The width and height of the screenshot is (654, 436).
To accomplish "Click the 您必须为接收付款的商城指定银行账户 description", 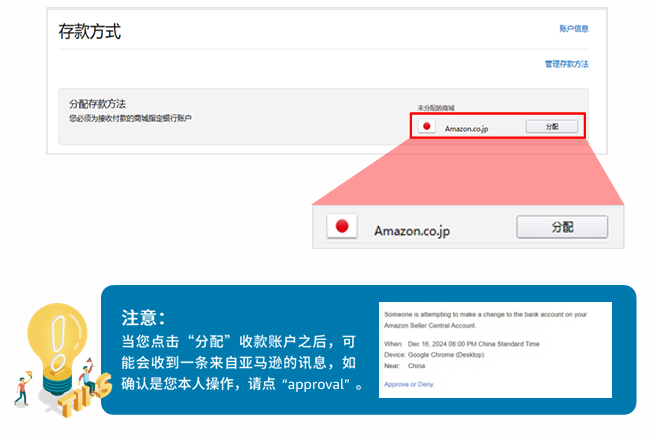I will pos(130,118).
